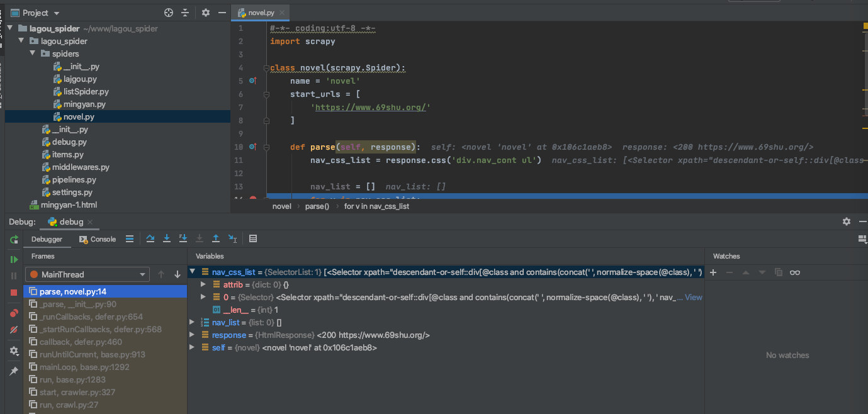The width and height of the screenshot is (868, 414).
Task: Step over the current line
Action: 150,239
